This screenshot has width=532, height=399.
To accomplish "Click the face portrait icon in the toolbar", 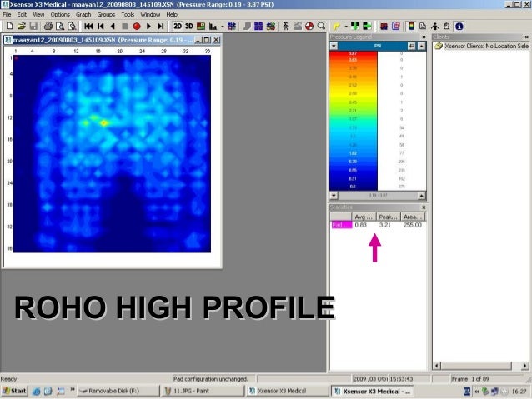I will coord(446,26).
